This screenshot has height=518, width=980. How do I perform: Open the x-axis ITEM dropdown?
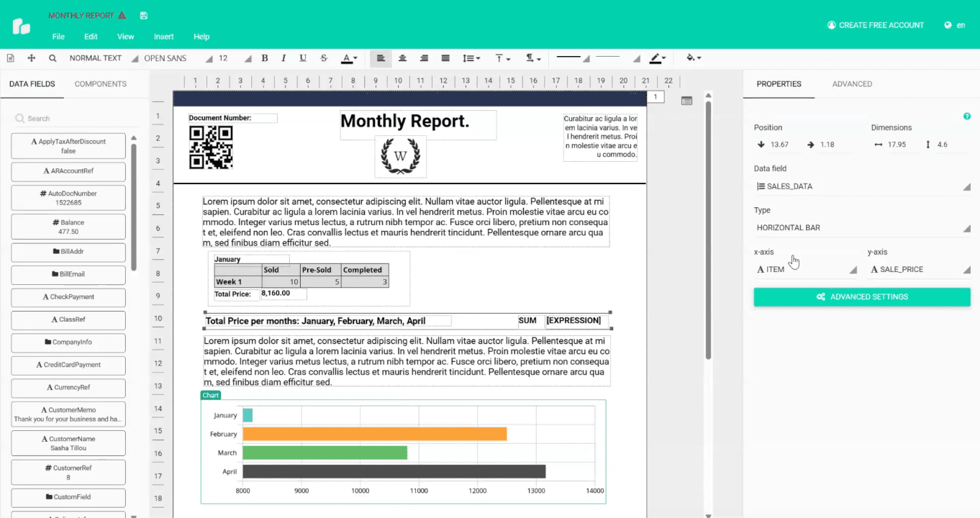pos(806,270)
